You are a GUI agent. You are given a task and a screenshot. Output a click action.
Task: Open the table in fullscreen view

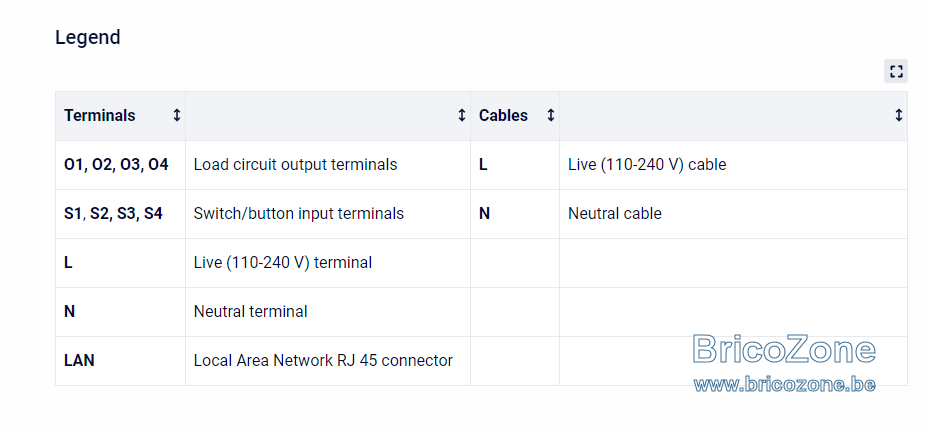point(896,71)
